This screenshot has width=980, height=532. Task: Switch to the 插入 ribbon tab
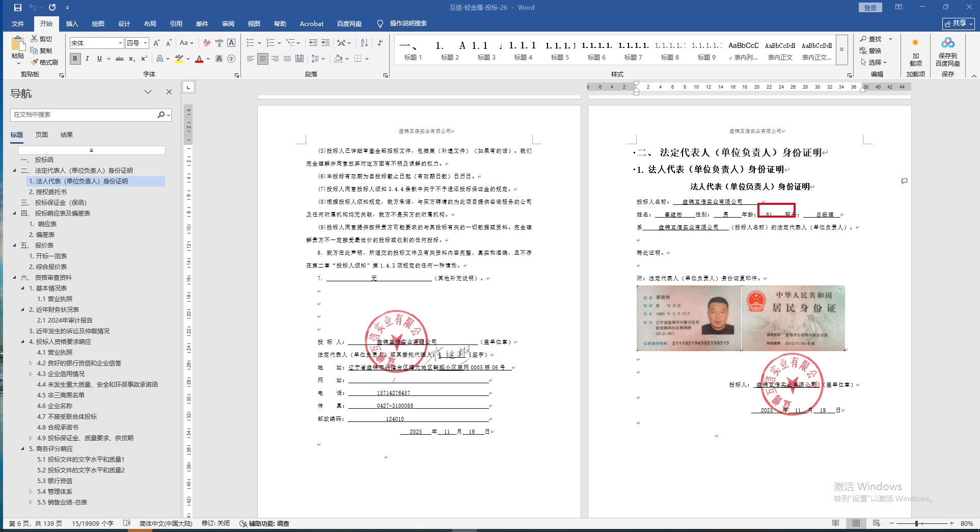pyautogui.click(x=72, y=24)
